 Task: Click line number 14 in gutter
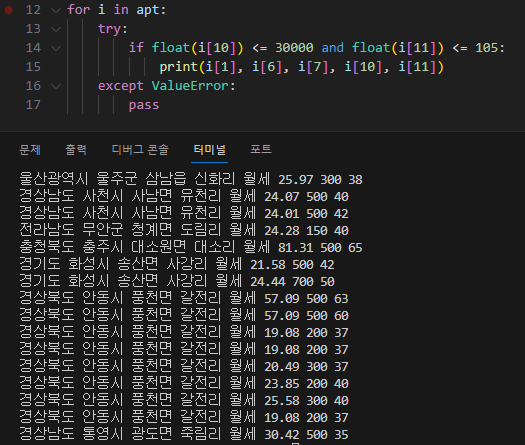click(x=33, y=48)
